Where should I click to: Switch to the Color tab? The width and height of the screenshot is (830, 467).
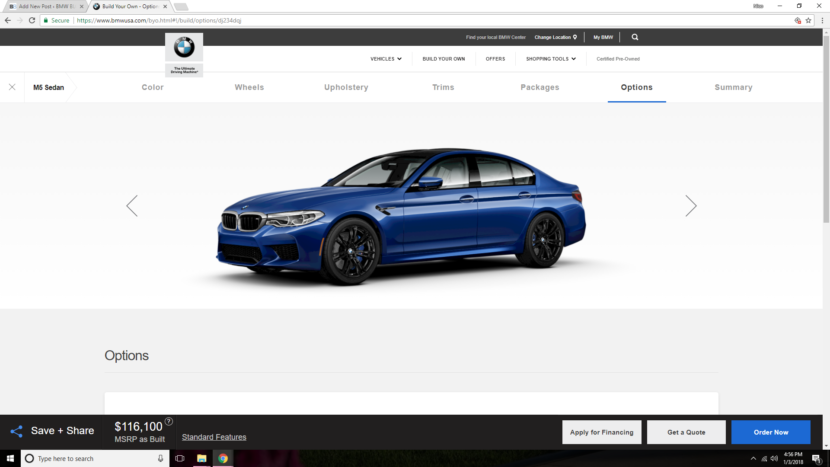point(153,88)
